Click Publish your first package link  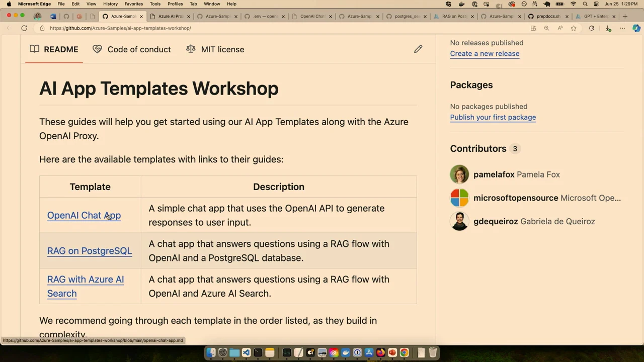(x=493, y=117)
